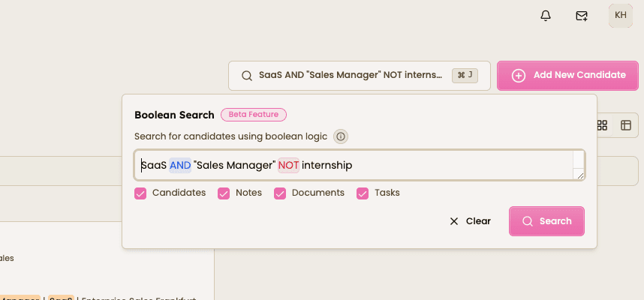Click the magnifier icon in the top search bar
644x300 pixels.
click(246, 75)
